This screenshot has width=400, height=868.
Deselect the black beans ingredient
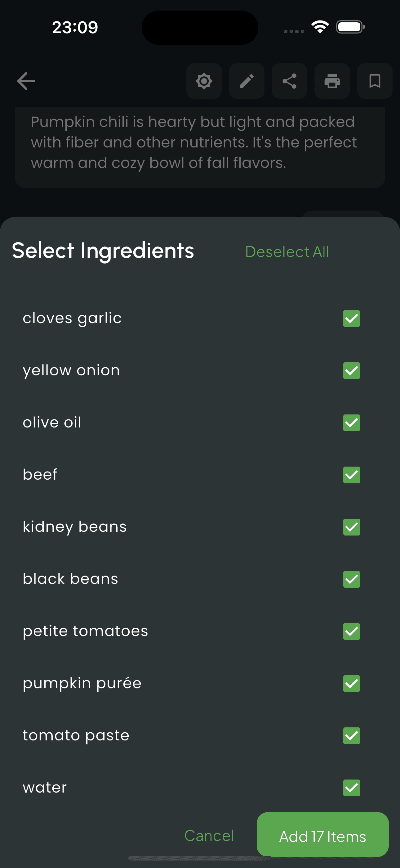tap(351, 579)
